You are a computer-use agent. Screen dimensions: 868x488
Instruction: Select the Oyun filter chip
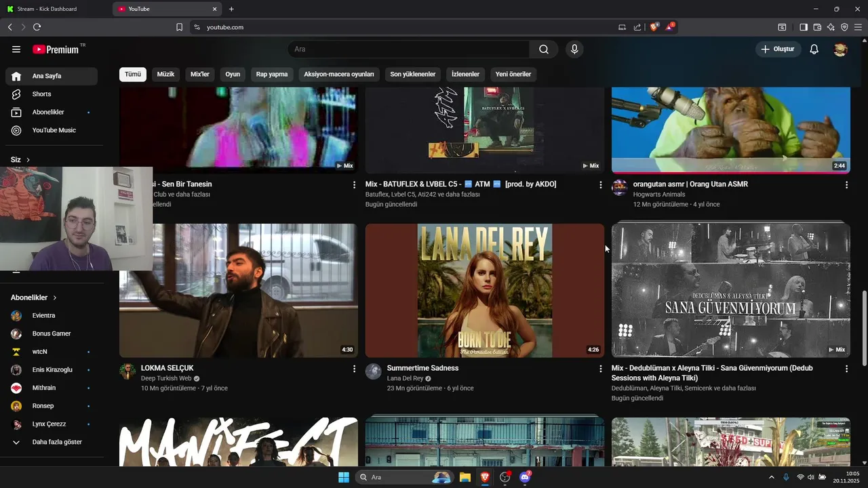tap(233, 74)
